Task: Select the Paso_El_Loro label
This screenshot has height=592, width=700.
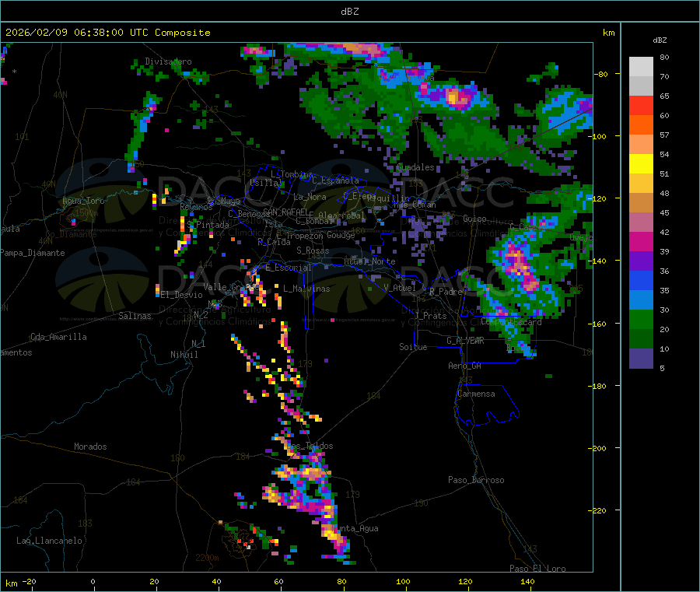Action: pos(537,569)
